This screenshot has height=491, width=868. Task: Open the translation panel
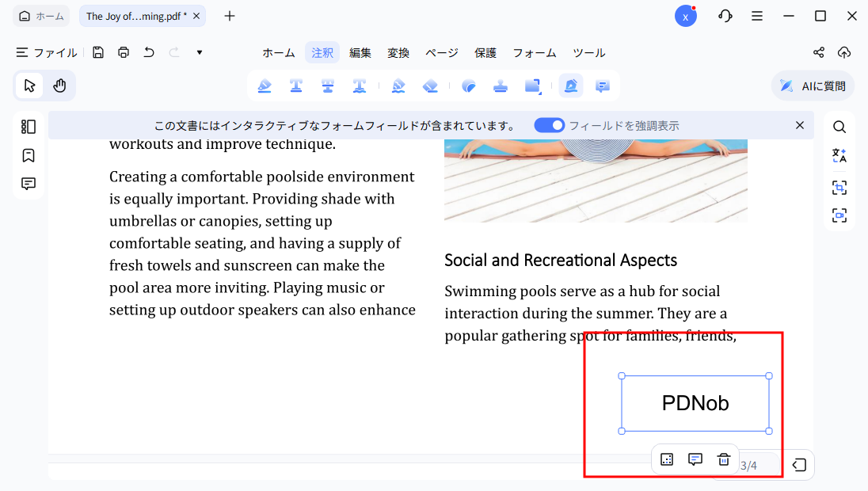(x=839, y=155)
